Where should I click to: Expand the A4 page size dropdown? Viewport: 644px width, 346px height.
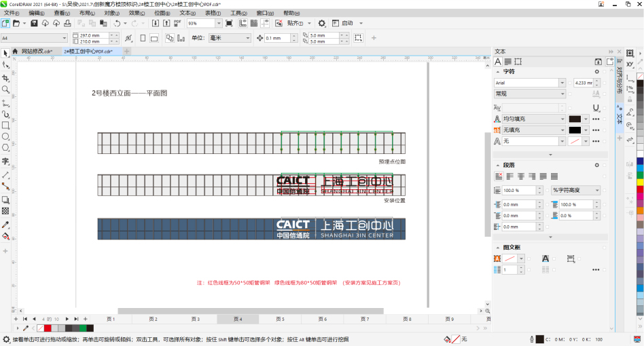coord(65,38)
